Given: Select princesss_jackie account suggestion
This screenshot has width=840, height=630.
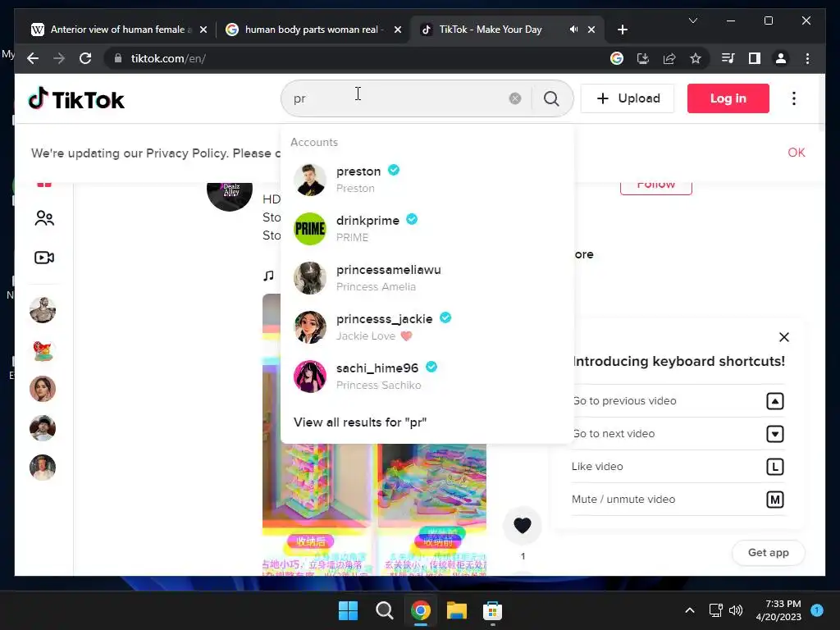Looking at the screenshot, I should pyautogui.click(x=427, y=327).
